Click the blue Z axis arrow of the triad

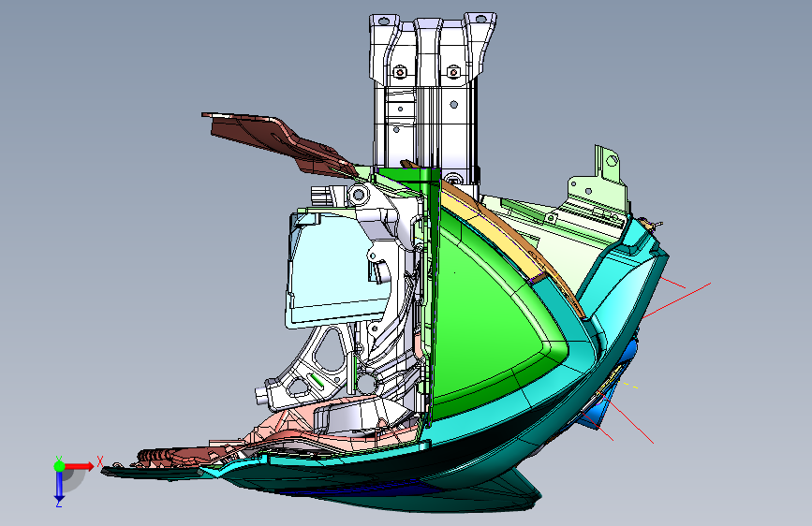click(x=60, y=486)
